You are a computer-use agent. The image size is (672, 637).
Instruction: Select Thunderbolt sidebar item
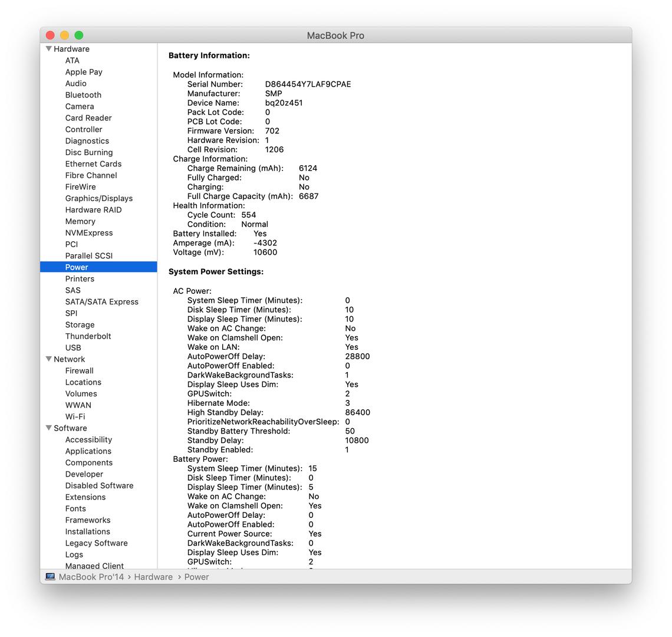click(88, 336)
